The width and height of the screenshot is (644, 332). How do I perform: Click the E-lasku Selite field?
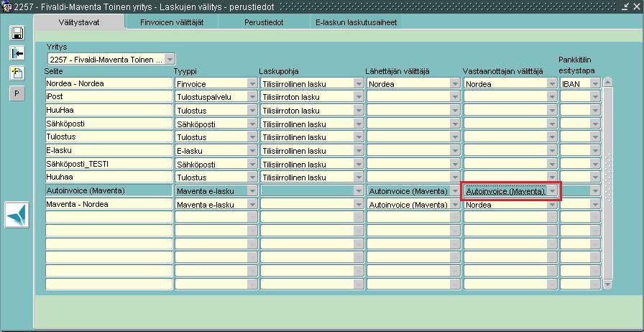[109, 151]
